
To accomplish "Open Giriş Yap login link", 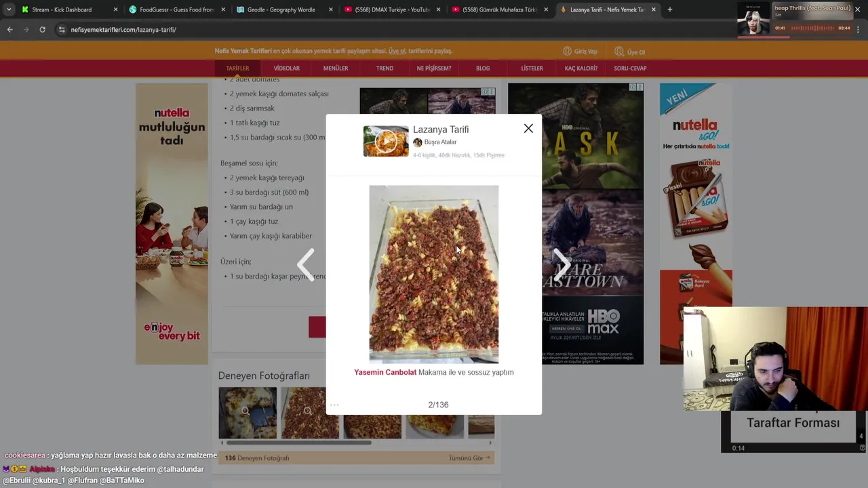I will pyautogui.click(x=580, y=52).
